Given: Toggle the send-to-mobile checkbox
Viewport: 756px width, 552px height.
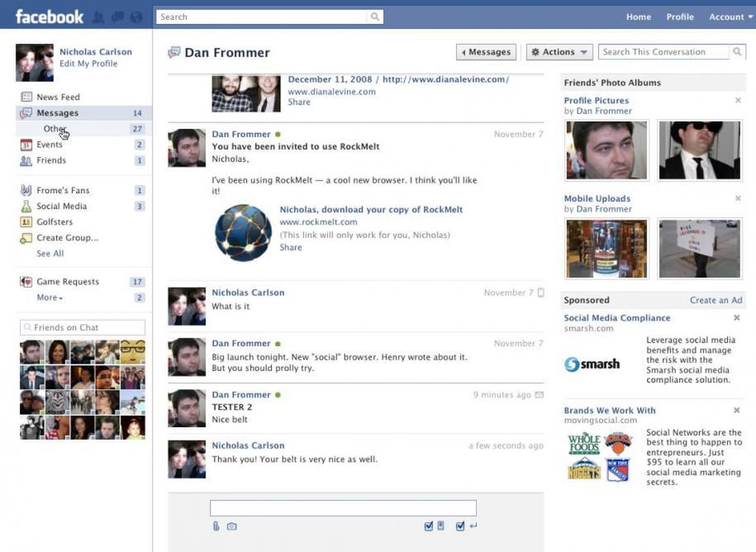Looking at the screenshot, I should (x=429, y=526).
